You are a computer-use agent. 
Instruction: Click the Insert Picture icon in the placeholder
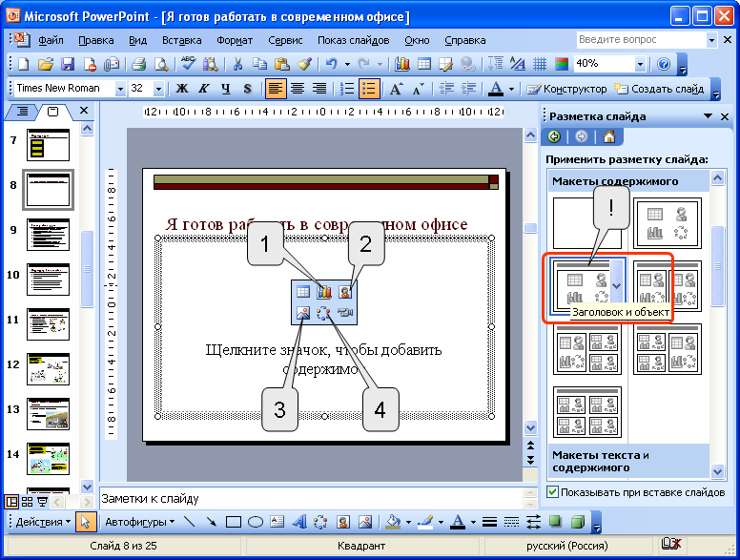pyautogui.click(x=303, y=313)
